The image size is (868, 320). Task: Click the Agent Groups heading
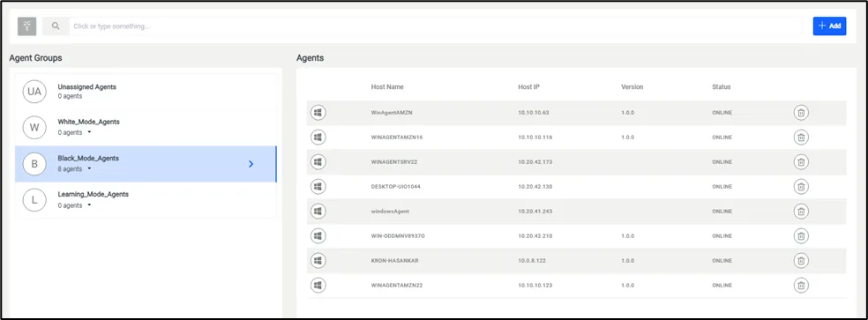click(35, 57)
